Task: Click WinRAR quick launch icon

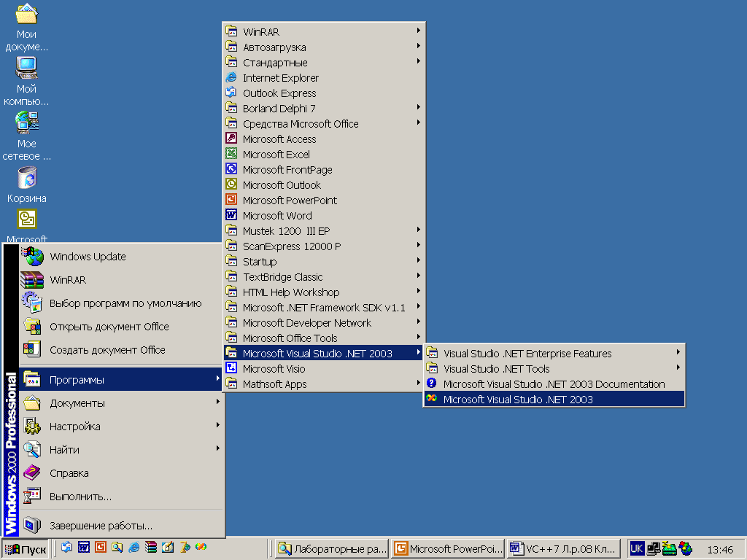Action: 150,548
